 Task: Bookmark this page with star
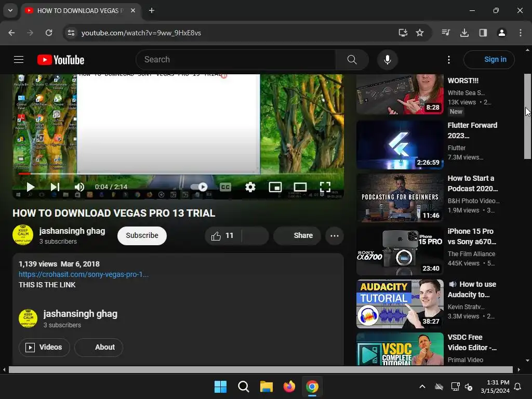[x=420, y=33]
